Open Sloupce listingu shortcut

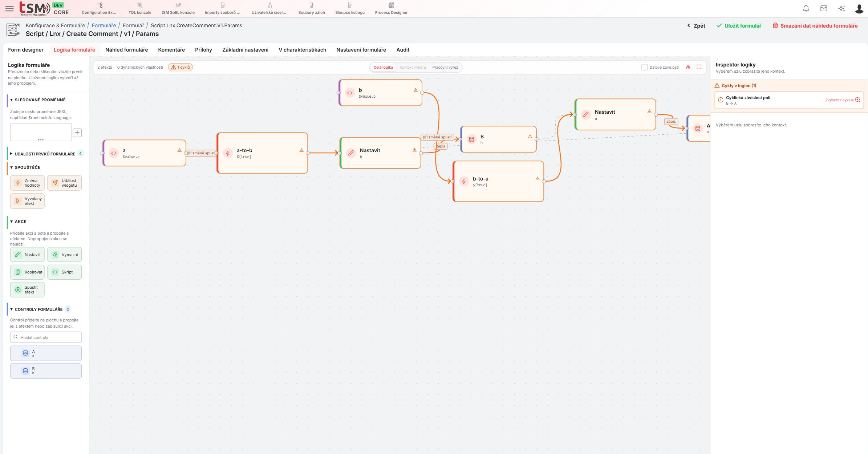click(350, 9)
